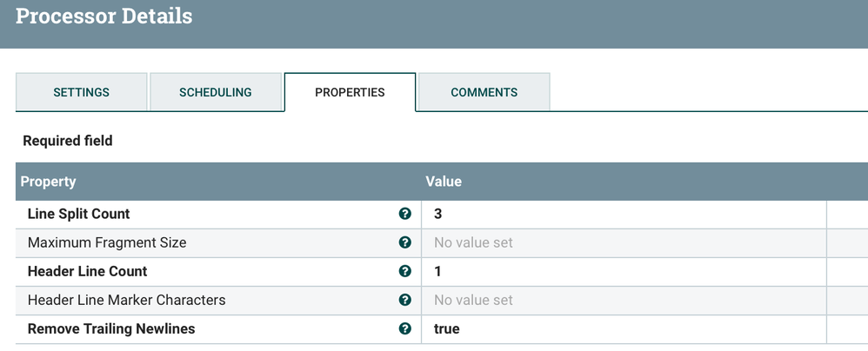Image resolution: width=868 pixels, height=351 pixels.
Task: Go to the Comments tab
Action: click(484, 92)
